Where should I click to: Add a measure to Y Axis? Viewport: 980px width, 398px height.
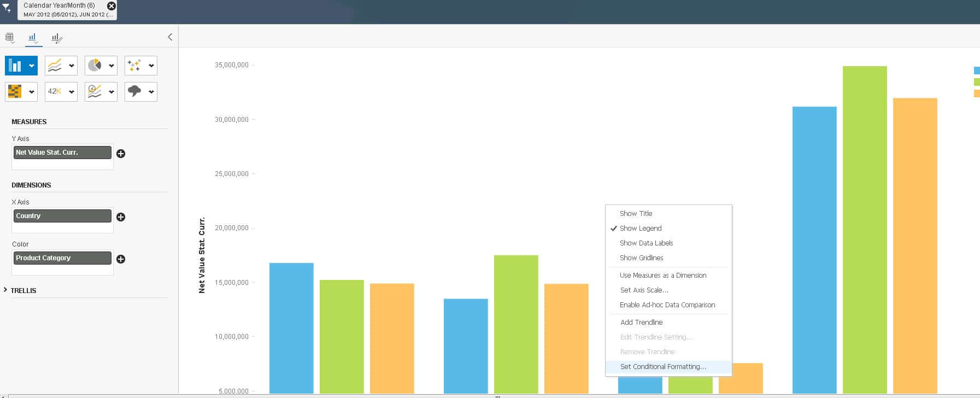coord(121,154)
